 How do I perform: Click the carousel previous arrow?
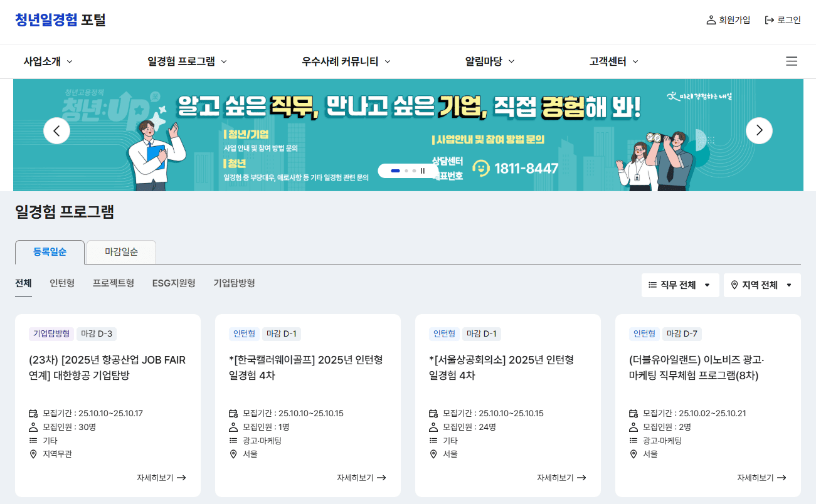(x=56, y=130)
